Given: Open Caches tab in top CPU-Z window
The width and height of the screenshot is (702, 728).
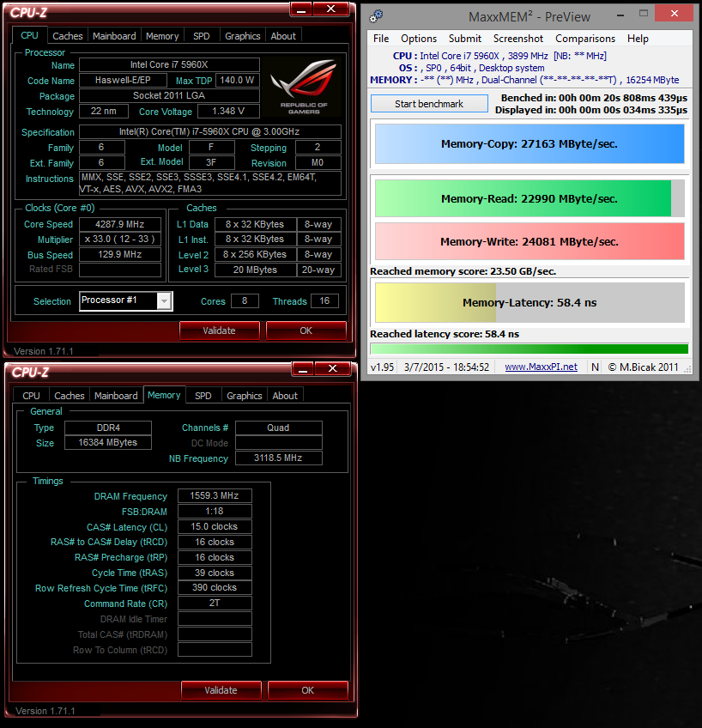Looking at the screenshot, I should (x=67, y=36).
